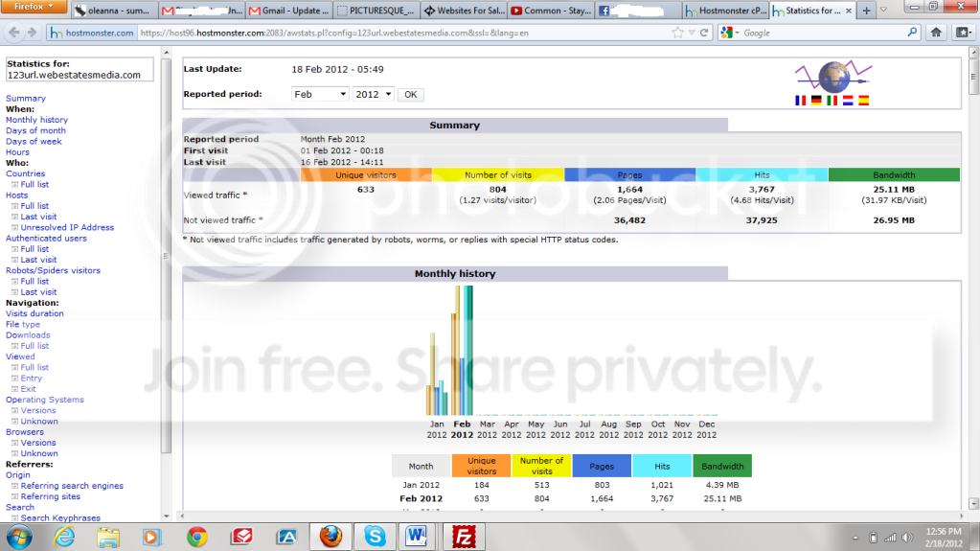The image size is (980, 551).
Task: Switch to Skype in the taskbar
Action: [x=375, y=537]
